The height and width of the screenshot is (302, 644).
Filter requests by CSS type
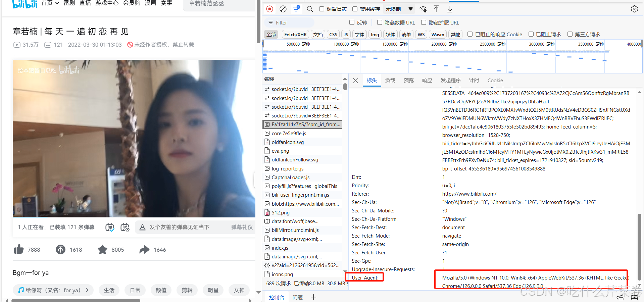[333, 34]
